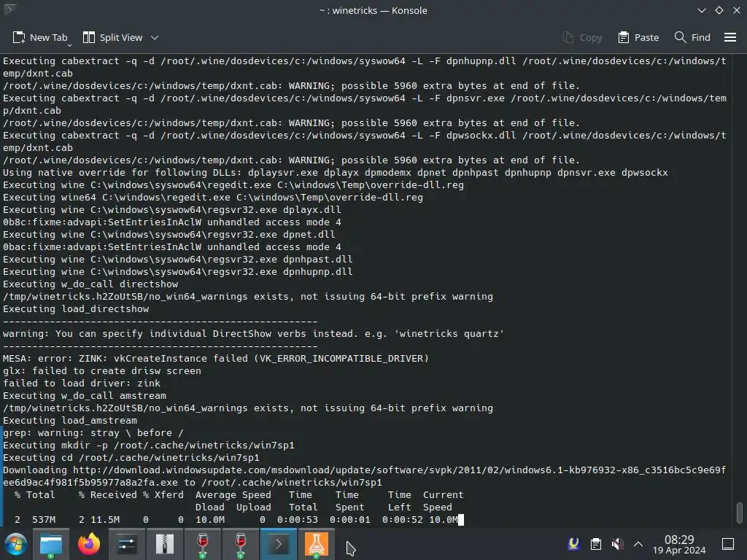Image resolution: width=747 pixels, height=560 pixels.
Task: Open the start menu launcher
Action: tap(16, 544)
